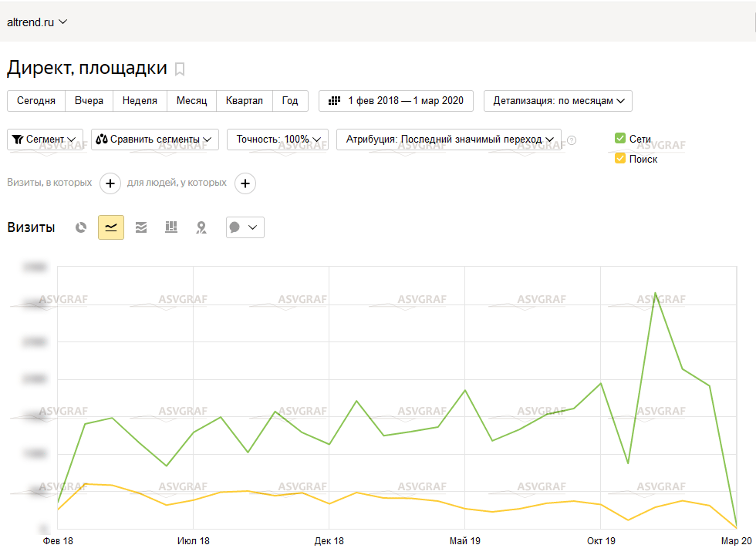Screen dimensions: 756x555
Task: Click the scales icon on Сравнить сегменты
Action: click(102, 140)
